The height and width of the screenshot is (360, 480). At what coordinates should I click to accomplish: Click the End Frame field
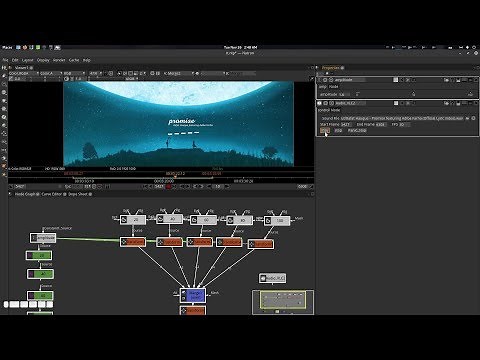pyautogui.click(x=381, y=124)
